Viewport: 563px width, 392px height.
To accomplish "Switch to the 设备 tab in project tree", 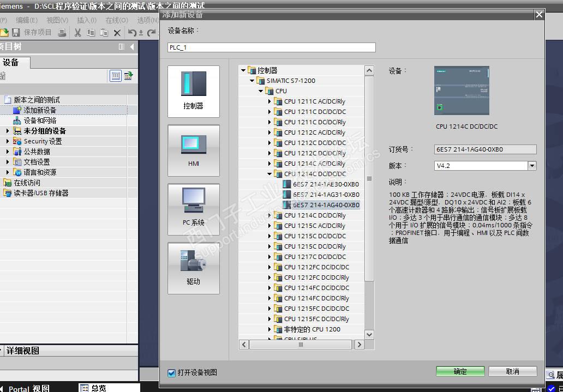I will coord(15,63).
